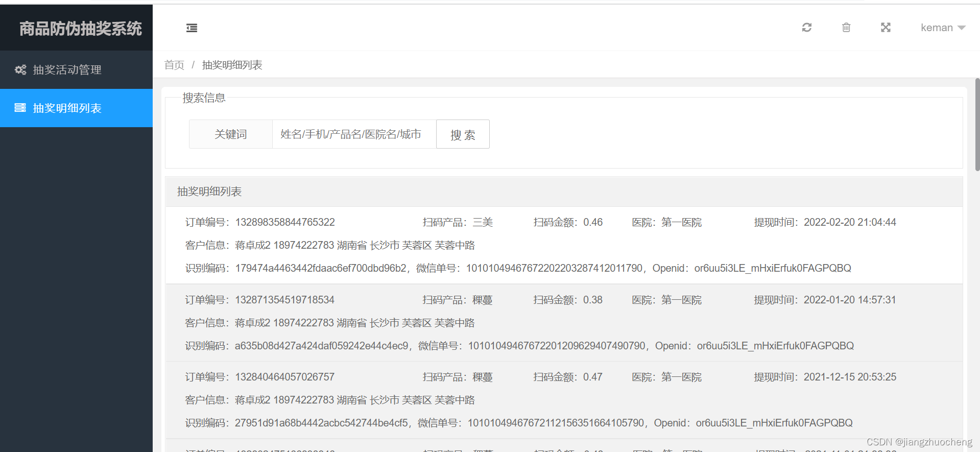Click the gears icon beside 抽奖活动管理
Screen dimensions: 980x452
click(20, 69)
